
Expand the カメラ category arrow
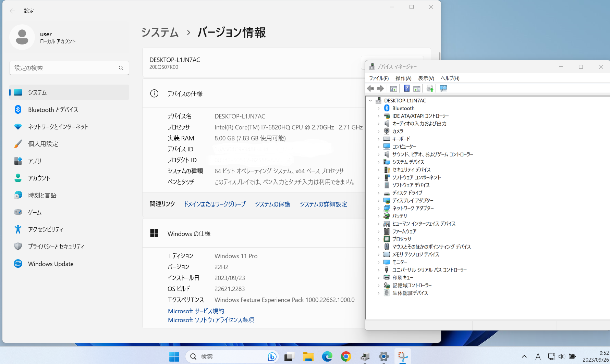[x=379, y=131]
